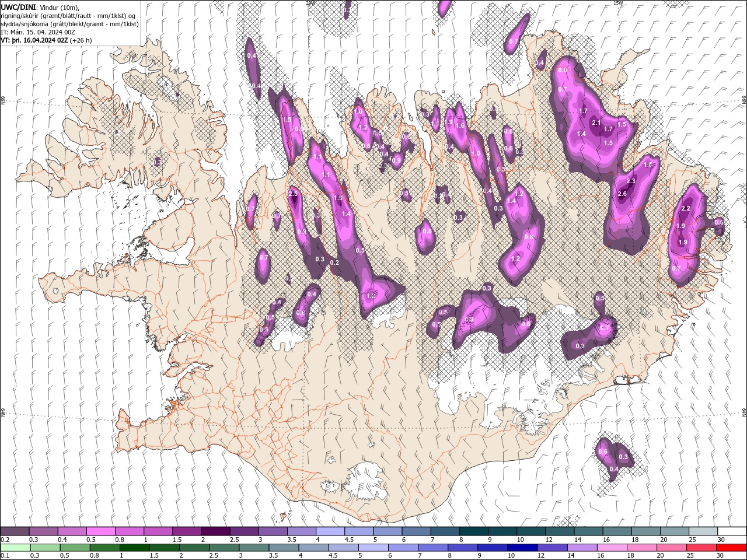747x560 pixels.
Task: Click the dark teal snow swatch starting at 8
Action: [x=473, y=531]
